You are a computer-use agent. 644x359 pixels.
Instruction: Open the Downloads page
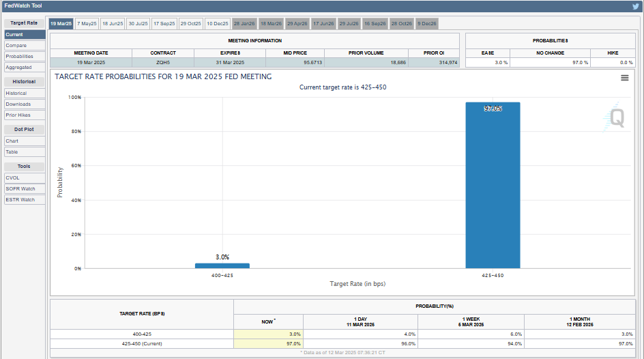(18, 104)
